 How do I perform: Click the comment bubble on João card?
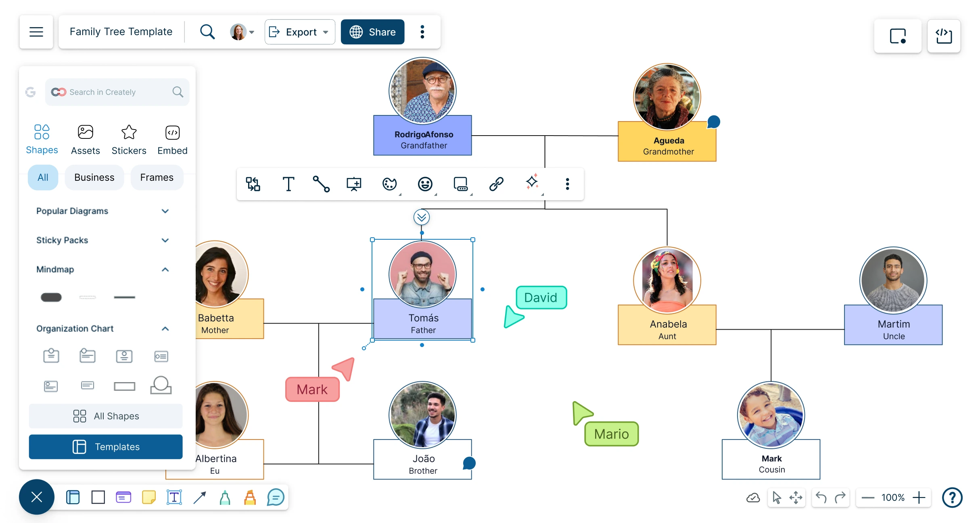(469, 463)
